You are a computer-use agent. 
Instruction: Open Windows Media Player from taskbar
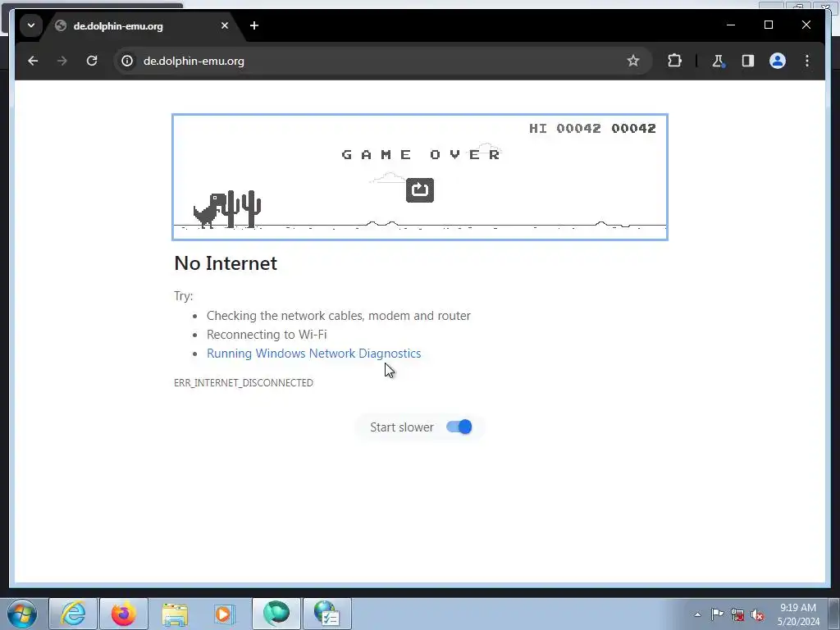[225, 614]
